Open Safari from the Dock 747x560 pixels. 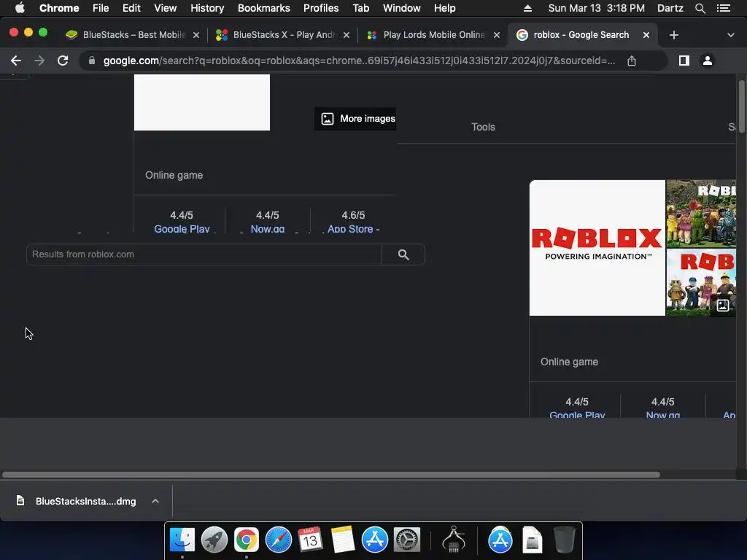[x=278, y=540]
